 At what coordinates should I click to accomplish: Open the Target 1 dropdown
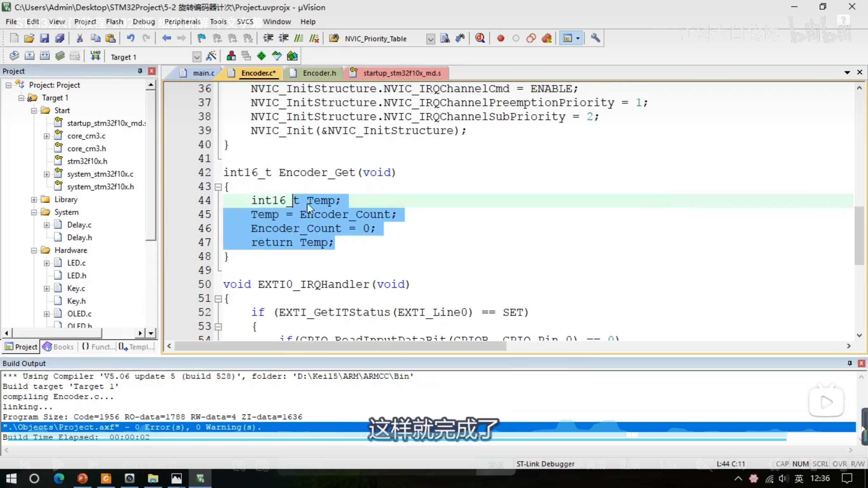pos(197,57)
